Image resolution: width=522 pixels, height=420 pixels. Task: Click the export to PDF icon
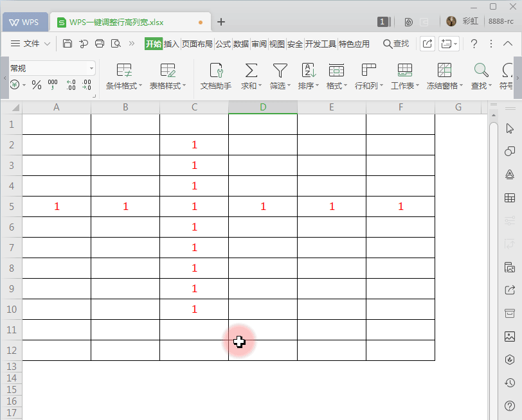tap(84, 44)
